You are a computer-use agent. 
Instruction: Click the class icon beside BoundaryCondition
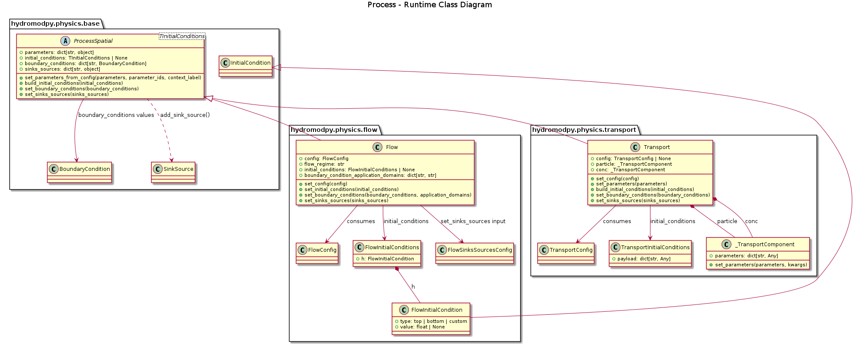point(54,169)
